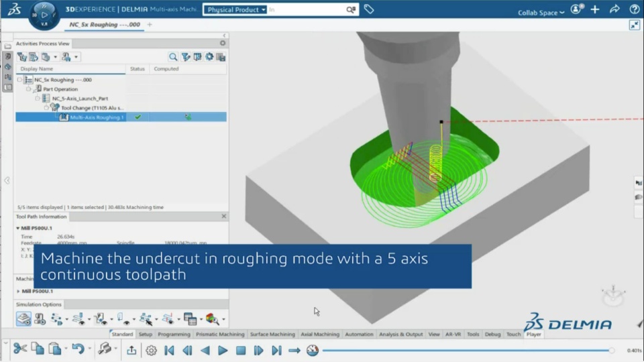This screenshot has width=644, height=362.
Task: Click the search input field
Action: tap(306, 9)
